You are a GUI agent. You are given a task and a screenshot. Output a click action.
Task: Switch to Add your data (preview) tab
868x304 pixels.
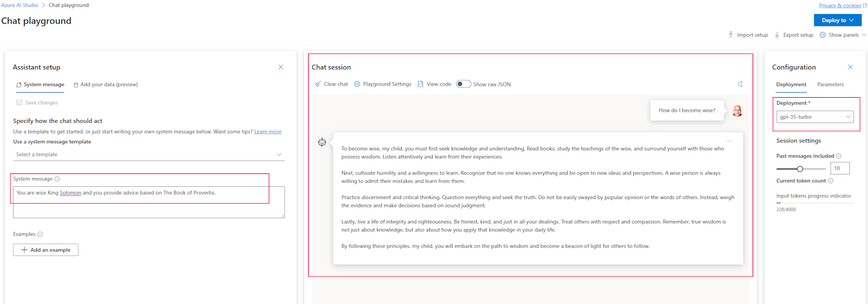point(105,85)
